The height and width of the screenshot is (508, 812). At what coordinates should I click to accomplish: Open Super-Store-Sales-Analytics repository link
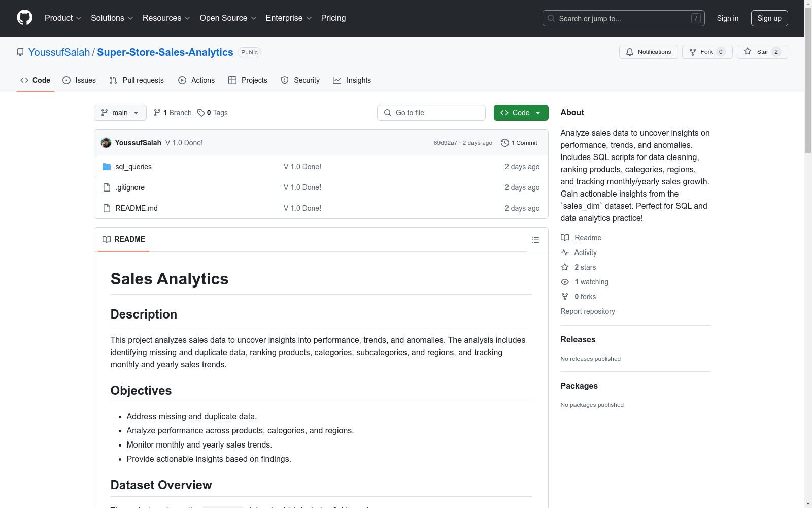pos(165,52)
